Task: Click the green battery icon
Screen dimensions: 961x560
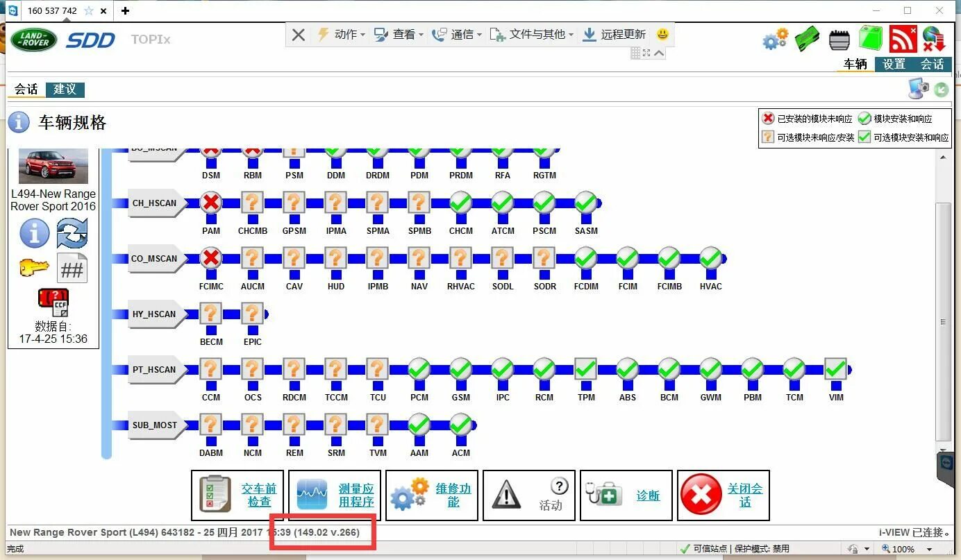Action: 870,39
